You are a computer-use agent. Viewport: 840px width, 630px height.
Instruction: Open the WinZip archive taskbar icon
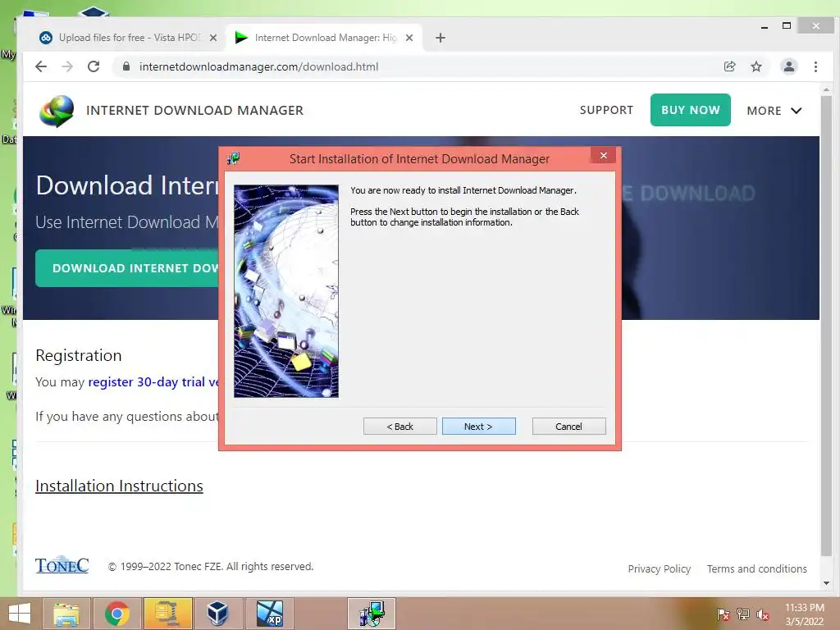coord(167,614)
